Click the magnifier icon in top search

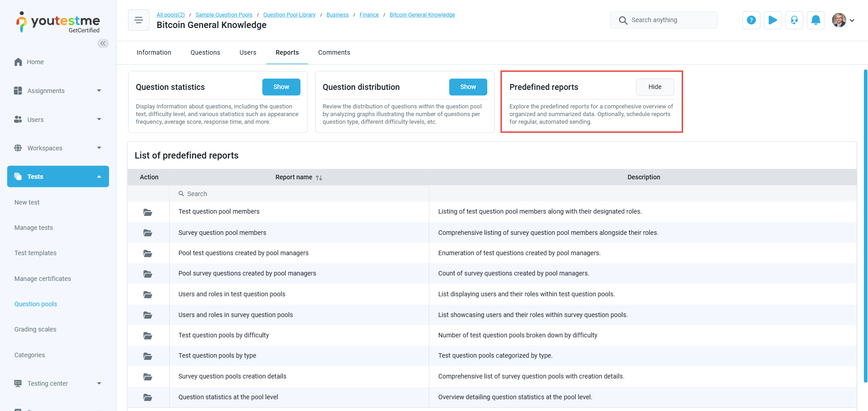pyautogui.click(x=623, y=20)
